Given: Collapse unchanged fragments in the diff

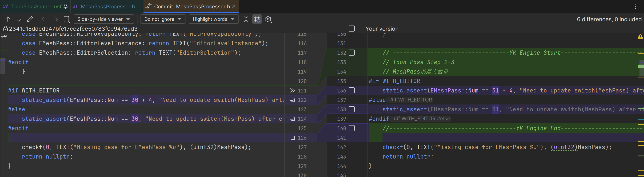Looking at the screenshot, I should click(x=246, y=19).
